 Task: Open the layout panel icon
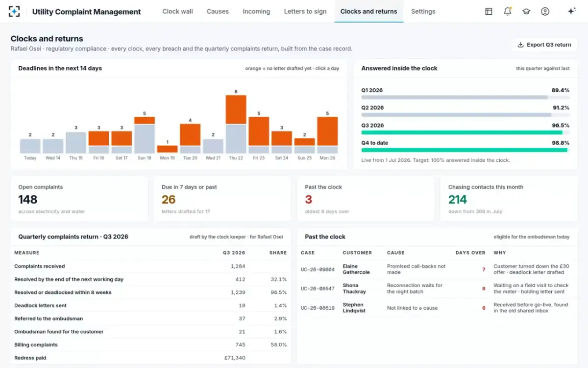(489, 11)
